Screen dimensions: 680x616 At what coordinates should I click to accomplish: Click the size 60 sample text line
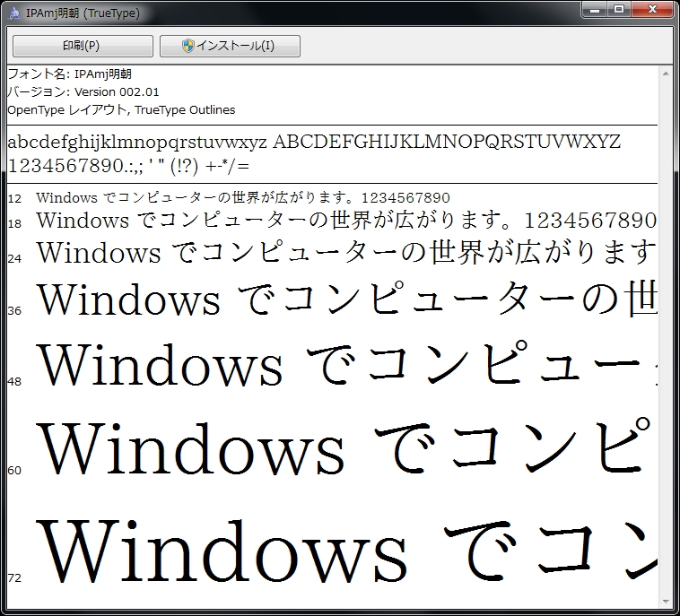[x=344, y=447]
